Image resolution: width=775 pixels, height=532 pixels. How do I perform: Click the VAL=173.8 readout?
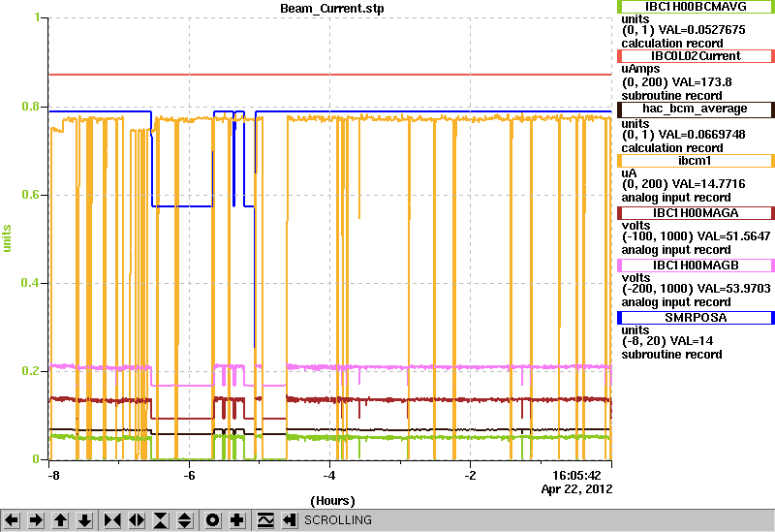tap(702, 82)
